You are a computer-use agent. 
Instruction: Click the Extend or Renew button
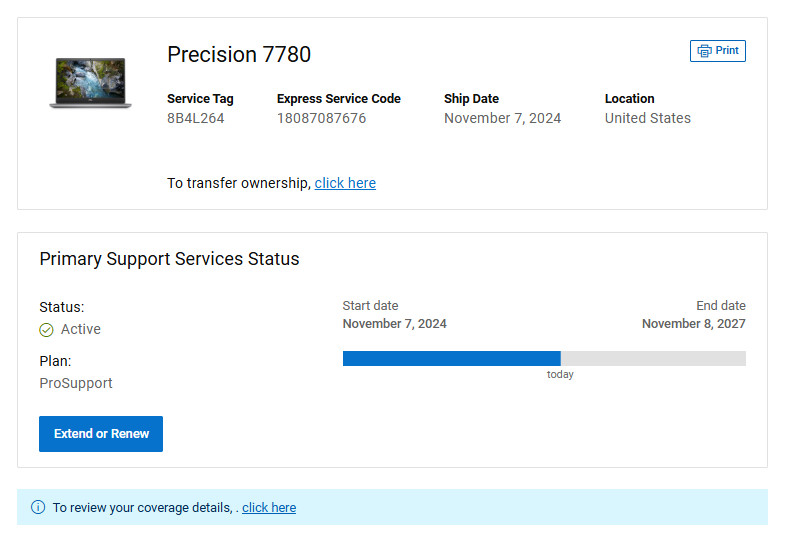(101, 433)
